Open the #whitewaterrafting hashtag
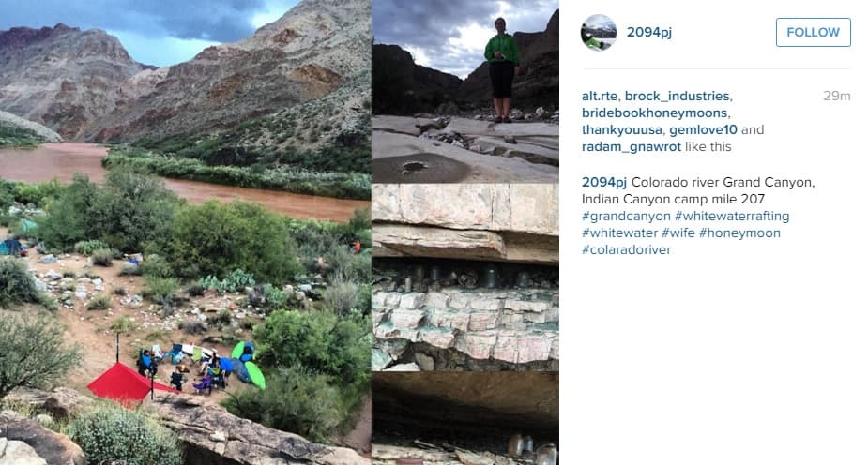The width and height of the screenshot is (868, 465). click(732, 217)
